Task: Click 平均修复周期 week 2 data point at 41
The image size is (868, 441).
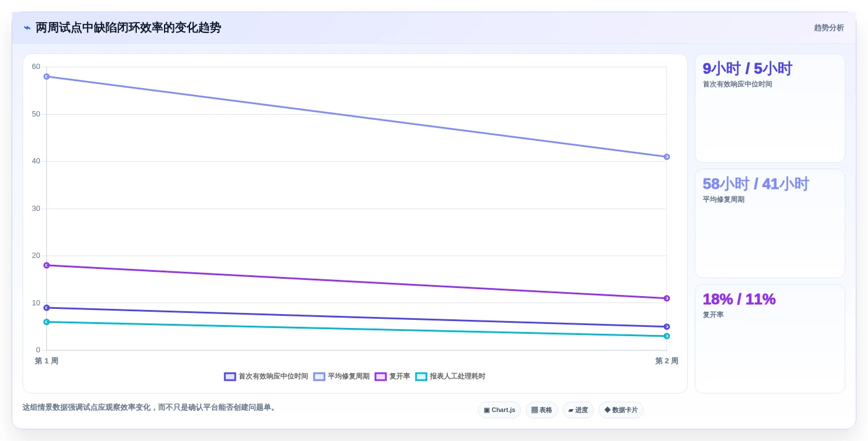Action: click(666, 156)
